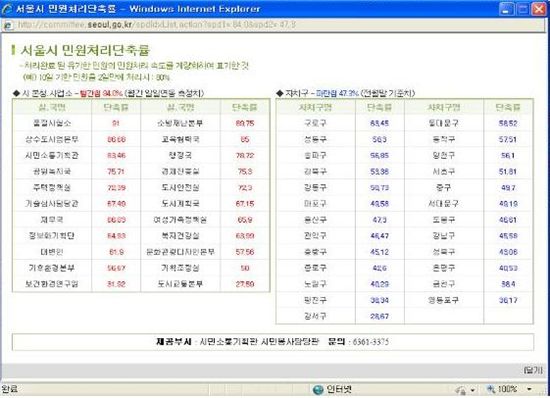The width and height of the screenshot is (550, 398).
Task: Click the 영등포구 district cell
Action: [x=443, y=300]
